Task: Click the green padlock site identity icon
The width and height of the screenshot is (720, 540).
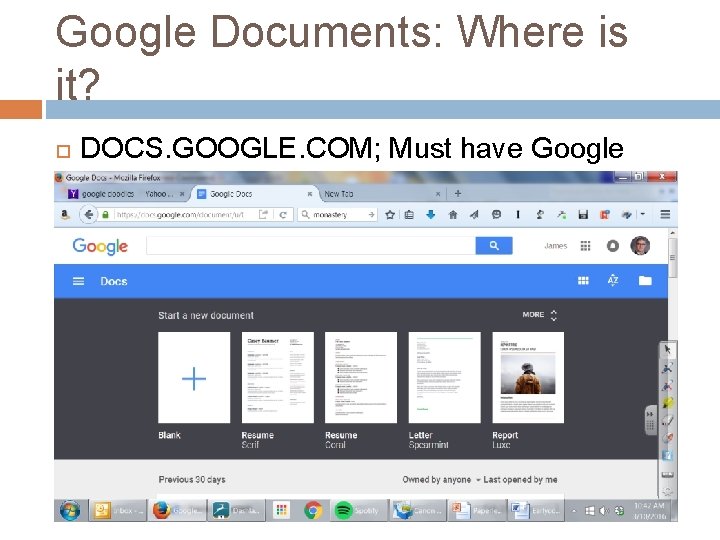Action: [x=106, y=215]
